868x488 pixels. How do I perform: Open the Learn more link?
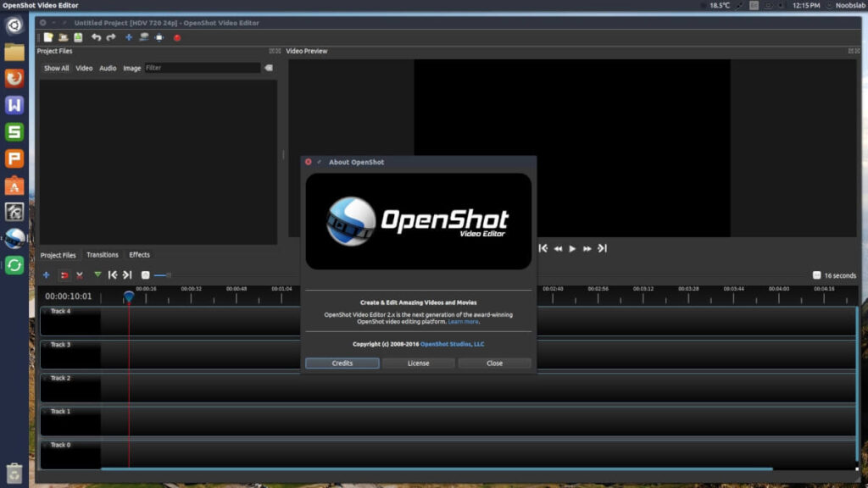[463, 322]
